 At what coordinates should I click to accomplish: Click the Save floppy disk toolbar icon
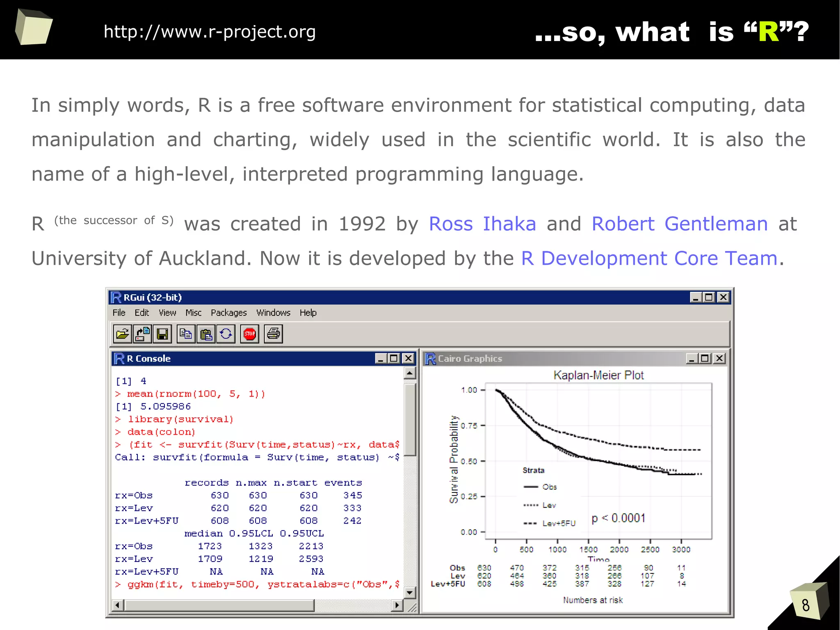[x=162, y=334]
